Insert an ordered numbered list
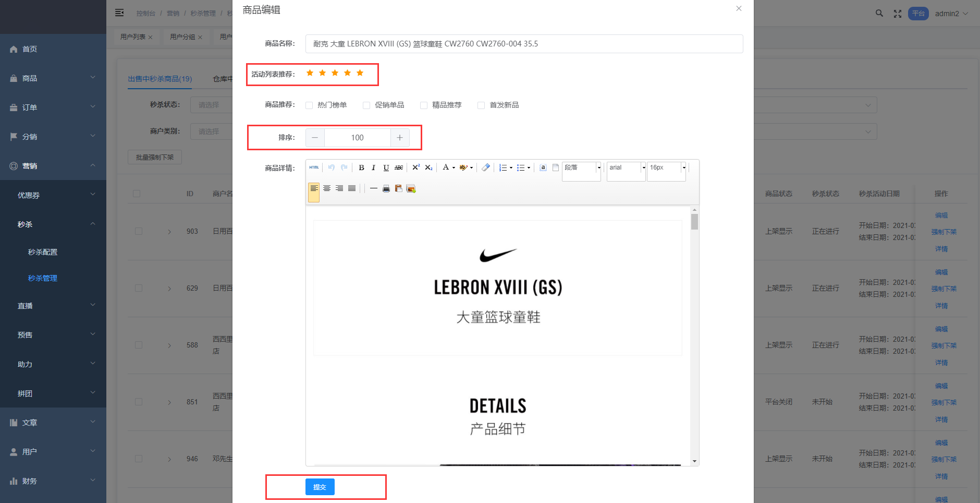 point(503,167)
